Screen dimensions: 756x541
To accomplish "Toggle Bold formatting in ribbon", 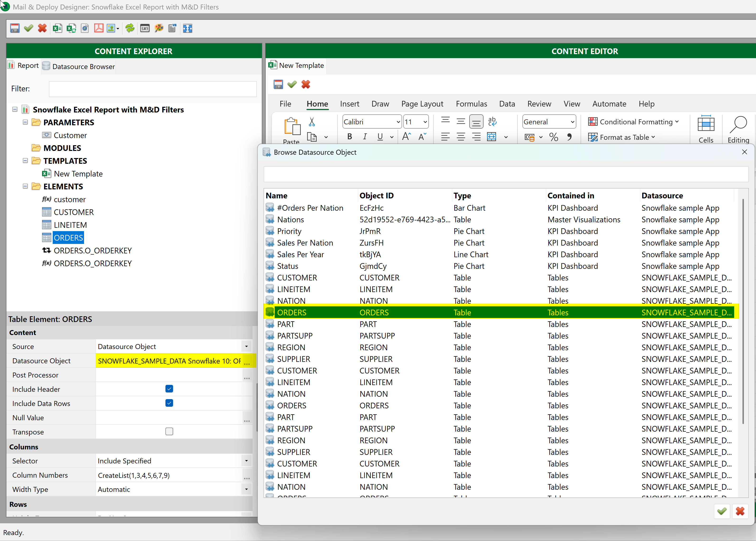I will coord(349,137).
